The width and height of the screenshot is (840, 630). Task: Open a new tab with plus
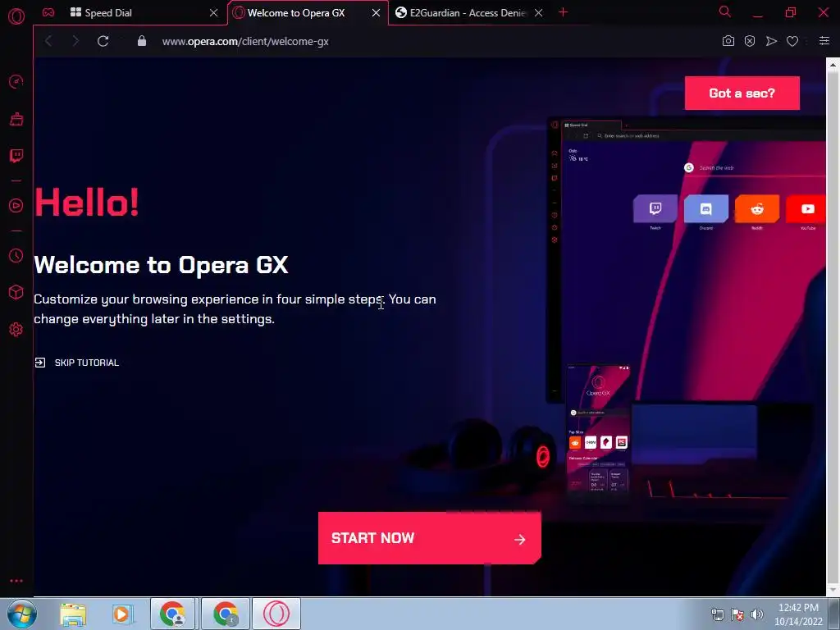[563, 12]
